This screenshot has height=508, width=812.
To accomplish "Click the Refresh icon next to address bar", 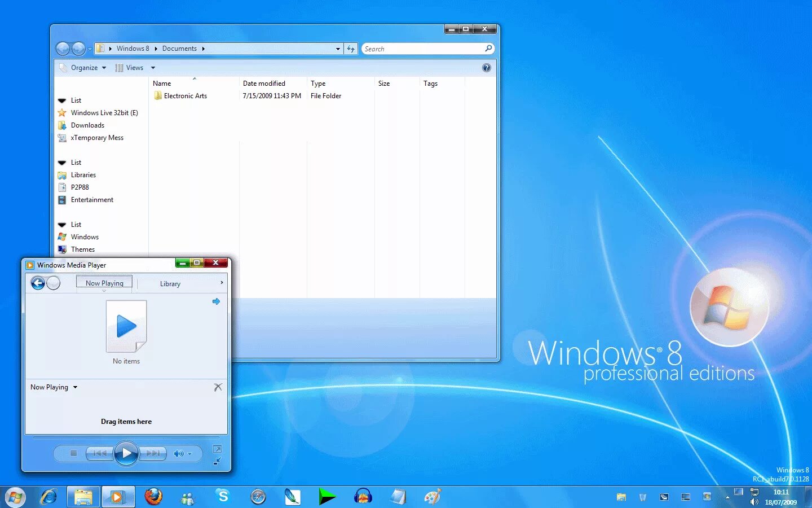I will [351, 49].
